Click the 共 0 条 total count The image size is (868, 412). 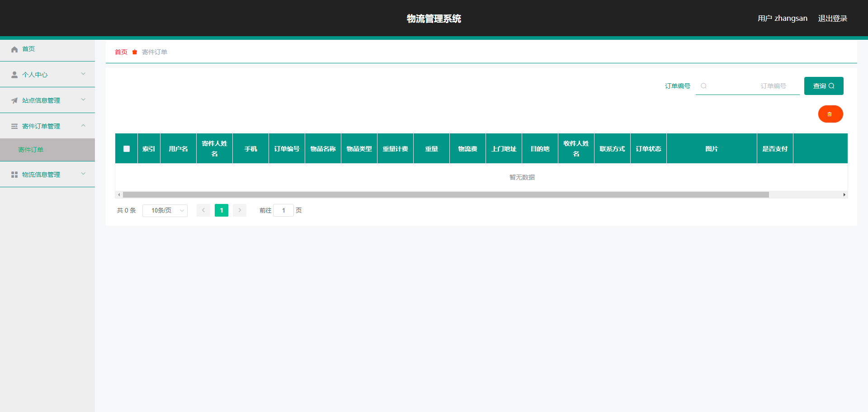pyautogui.click(x=127, y=211)
